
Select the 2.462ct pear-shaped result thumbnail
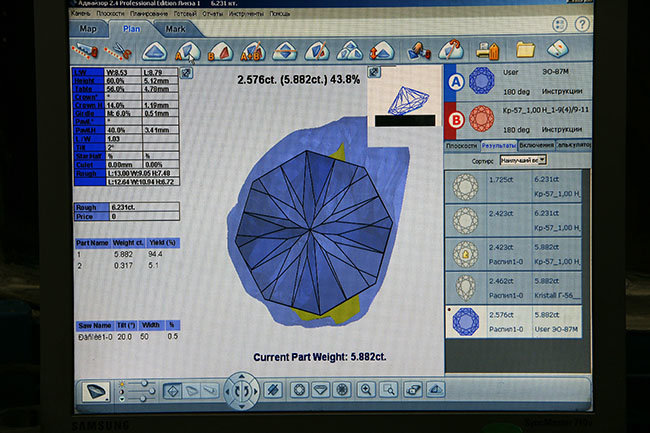[465, 288]
